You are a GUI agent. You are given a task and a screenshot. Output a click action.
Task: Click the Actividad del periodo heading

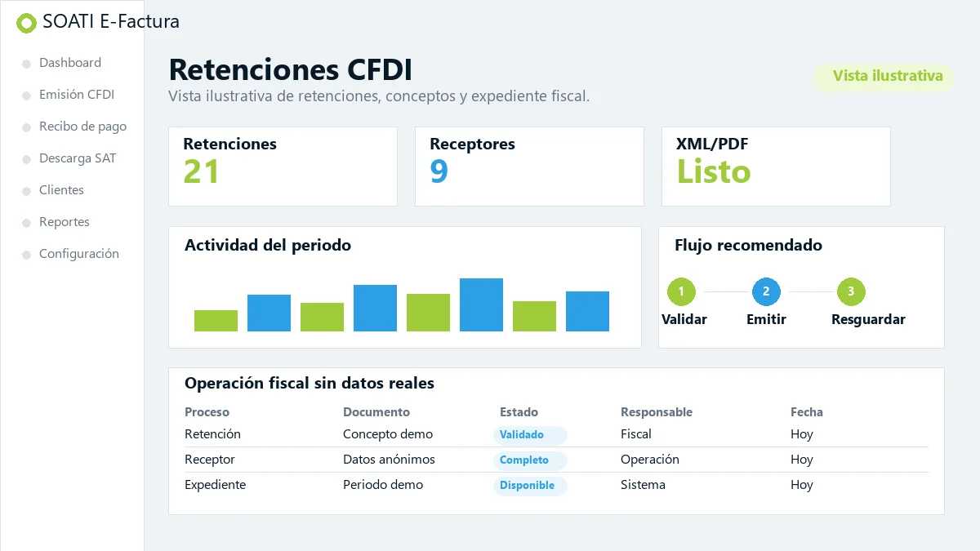click(x=268, y=245)
